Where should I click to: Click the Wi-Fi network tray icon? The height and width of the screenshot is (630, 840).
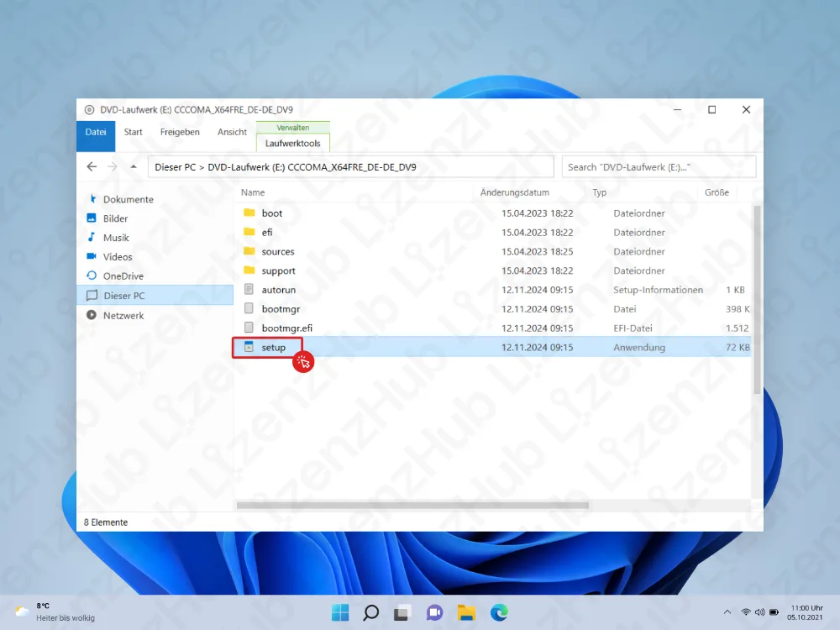(x=745, y=612)
